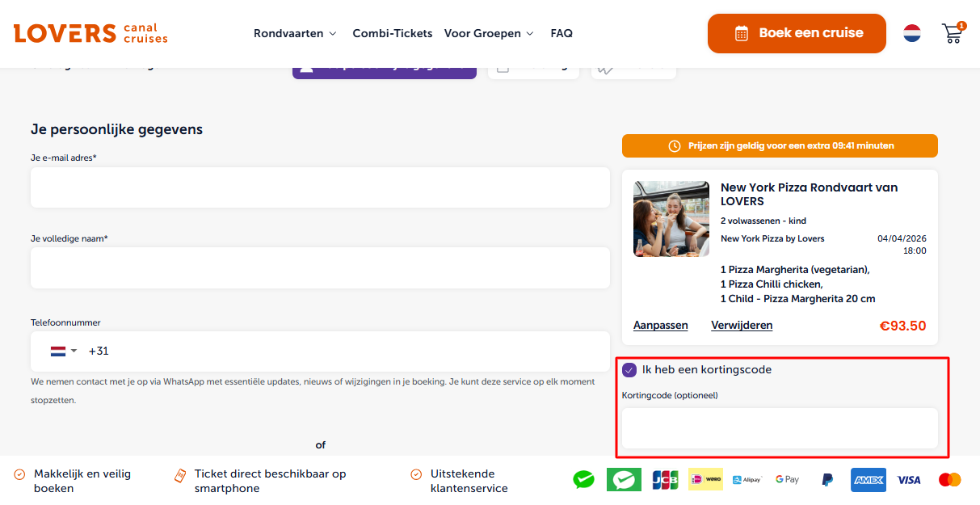Image resolution: width=980 pixels, height=505 pixels.
Task: Expand the Voor Groepen menu
Action: 489,33
